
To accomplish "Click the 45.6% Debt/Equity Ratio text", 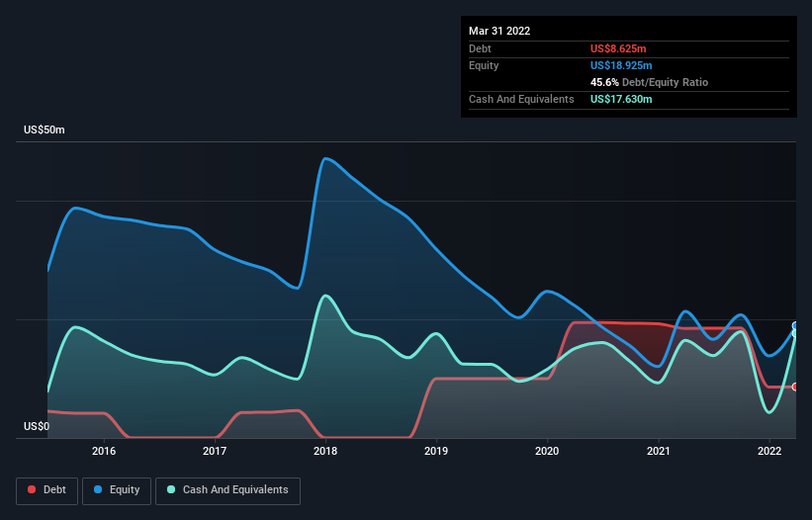I will (x=649, y=82).
